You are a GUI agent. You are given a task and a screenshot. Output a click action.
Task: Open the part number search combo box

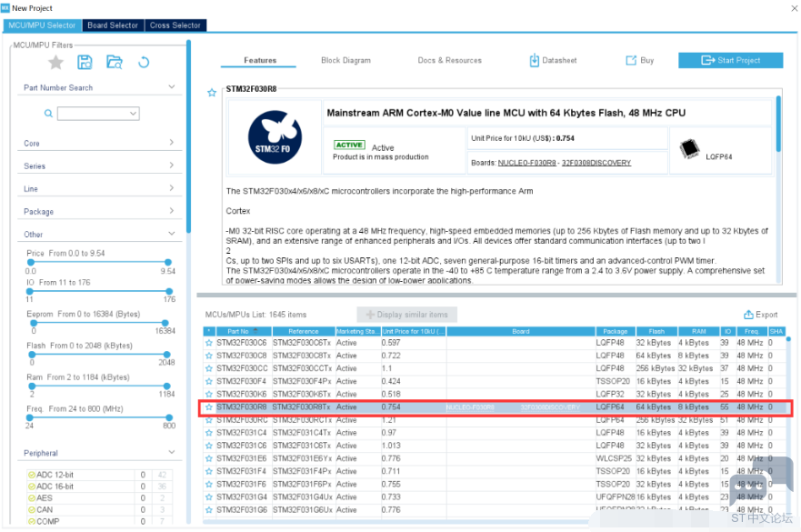(98, 114)
